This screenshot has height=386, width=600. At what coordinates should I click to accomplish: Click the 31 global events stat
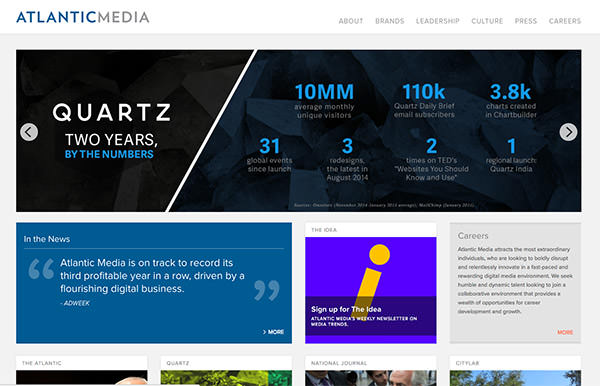pyautogui.click(x=269, y=155)
